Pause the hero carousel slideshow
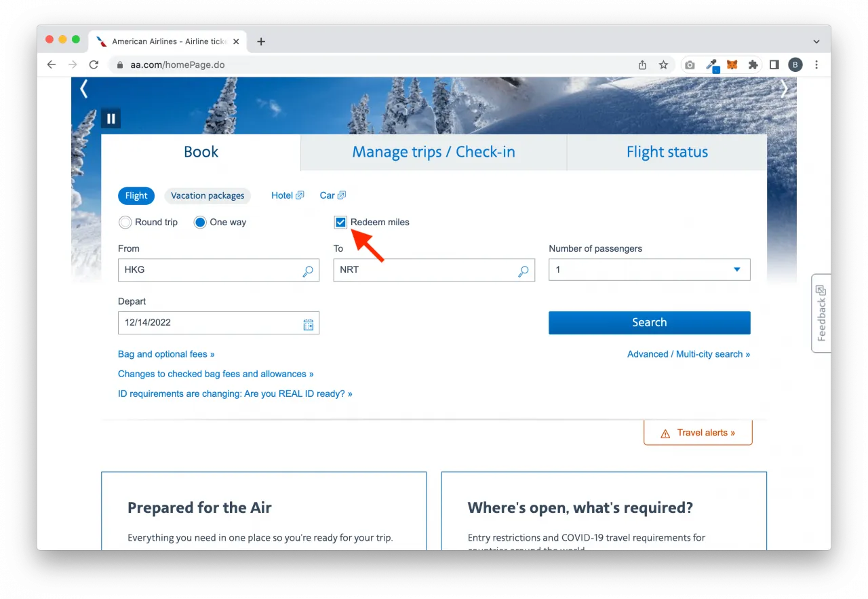 pyautogui.click(x=111, y=118)
